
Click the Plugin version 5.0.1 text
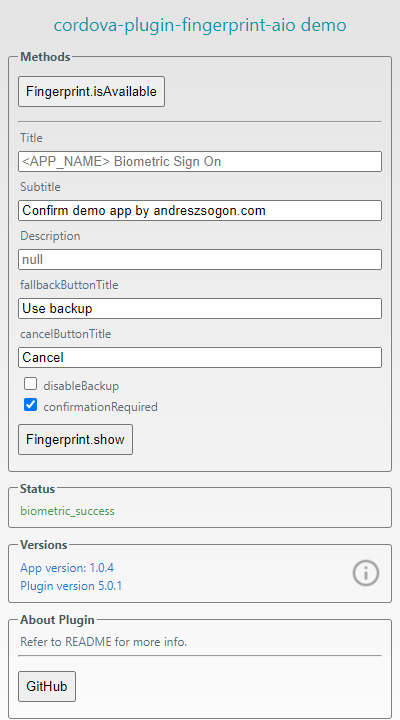click(71, 586)
